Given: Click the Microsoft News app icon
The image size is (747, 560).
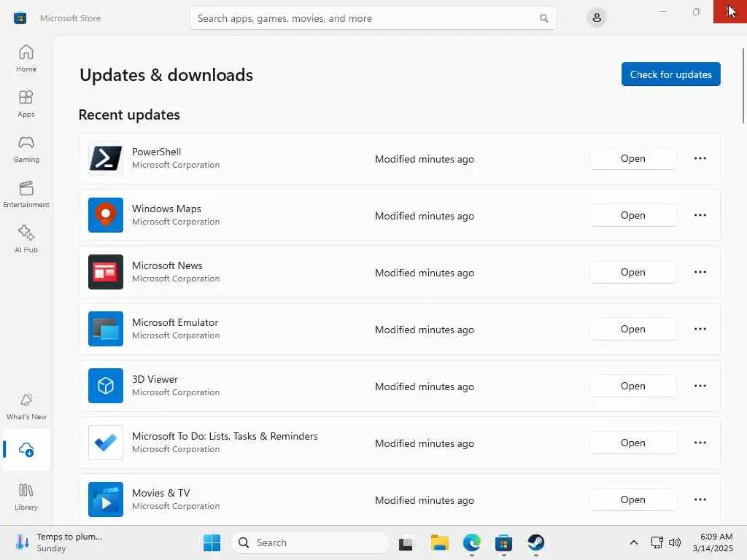Looking at the screenshot, I should (x=106, y=272).
